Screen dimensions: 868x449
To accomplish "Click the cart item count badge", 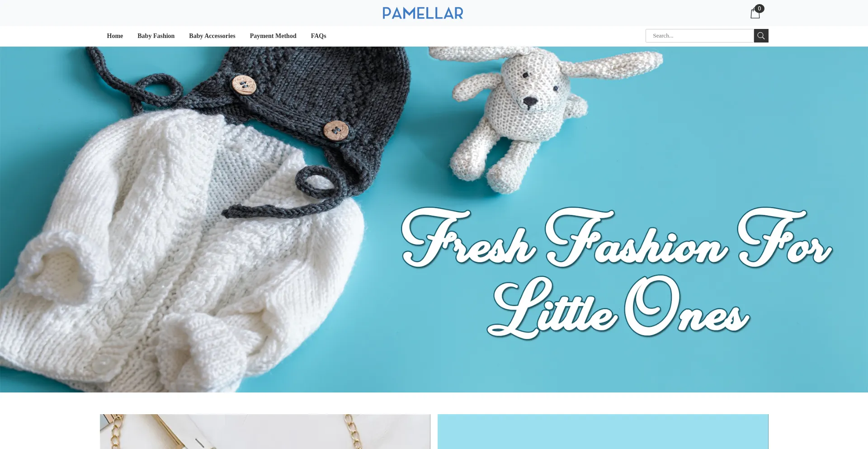I will click(759, 9).
